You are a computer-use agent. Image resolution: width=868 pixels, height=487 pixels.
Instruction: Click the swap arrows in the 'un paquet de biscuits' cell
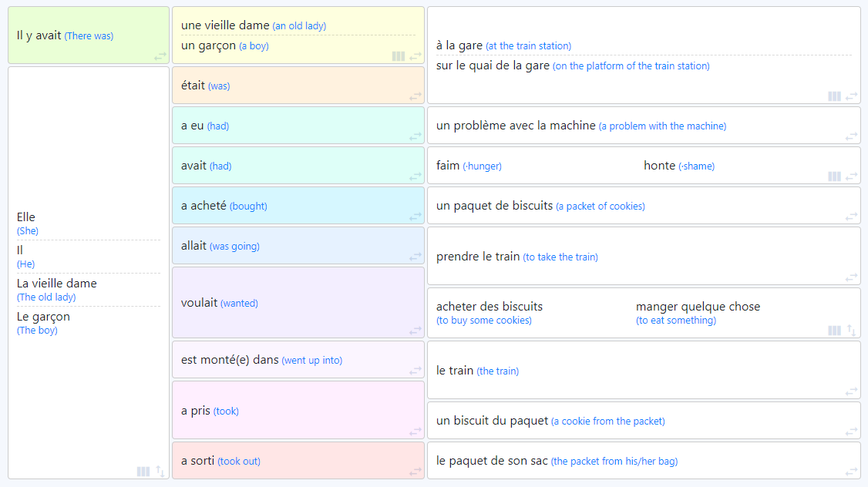coord(852,217)
